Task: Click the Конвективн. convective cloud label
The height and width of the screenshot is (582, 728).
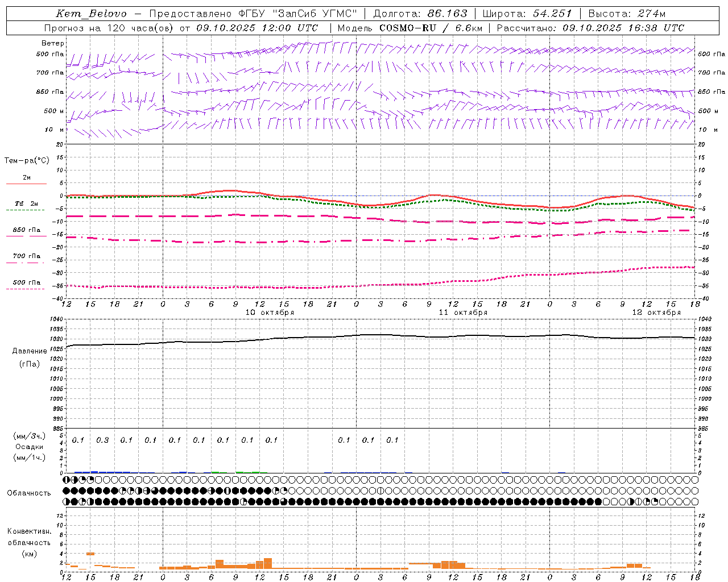Action: pyautogui.click(x=29, y=531)
